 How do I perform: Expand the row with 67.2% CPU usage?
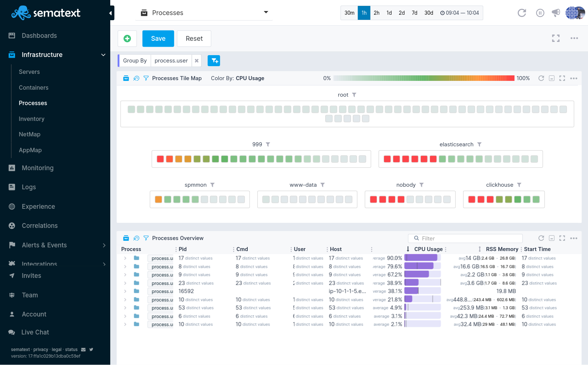[x=125, y=275]
